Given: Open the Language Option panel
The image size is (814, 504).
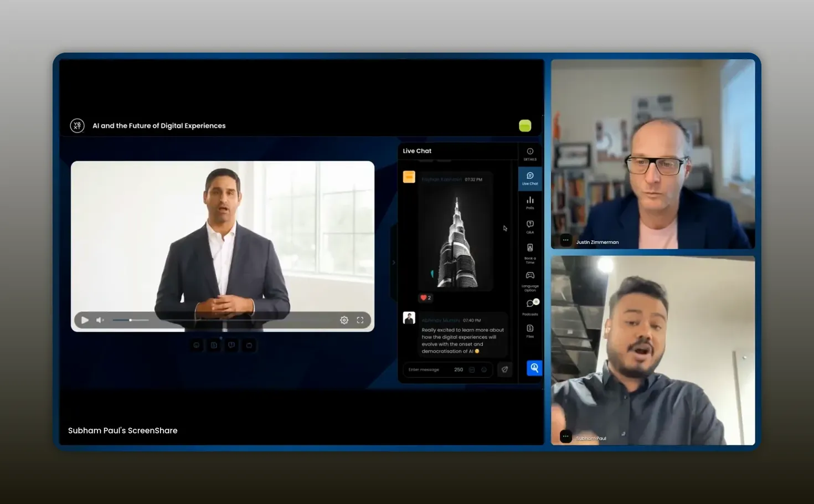Looking at the screenshot, I should click(x=530, y=276).
